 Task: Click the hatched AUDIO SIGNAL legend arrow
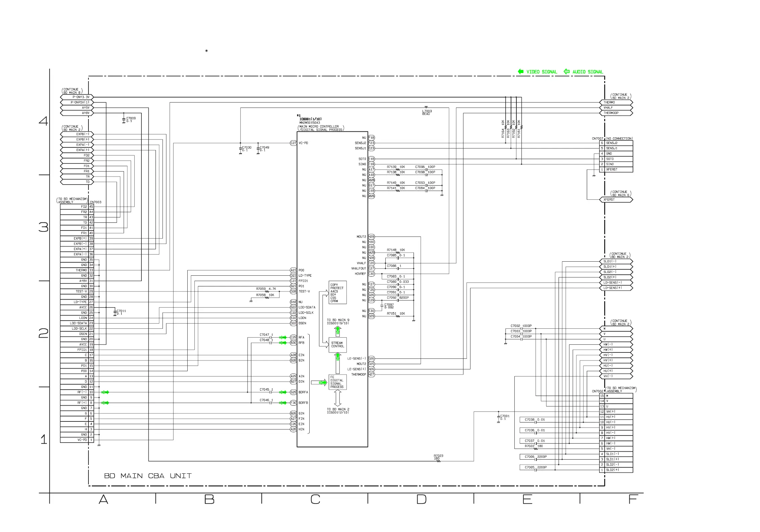(567, 71)
